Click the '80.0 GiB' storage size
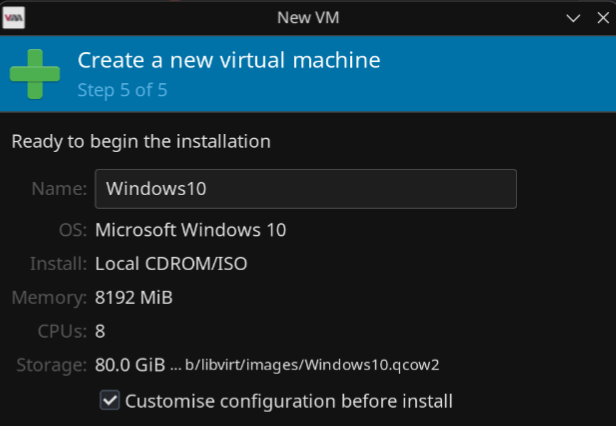 click(130, 365)
